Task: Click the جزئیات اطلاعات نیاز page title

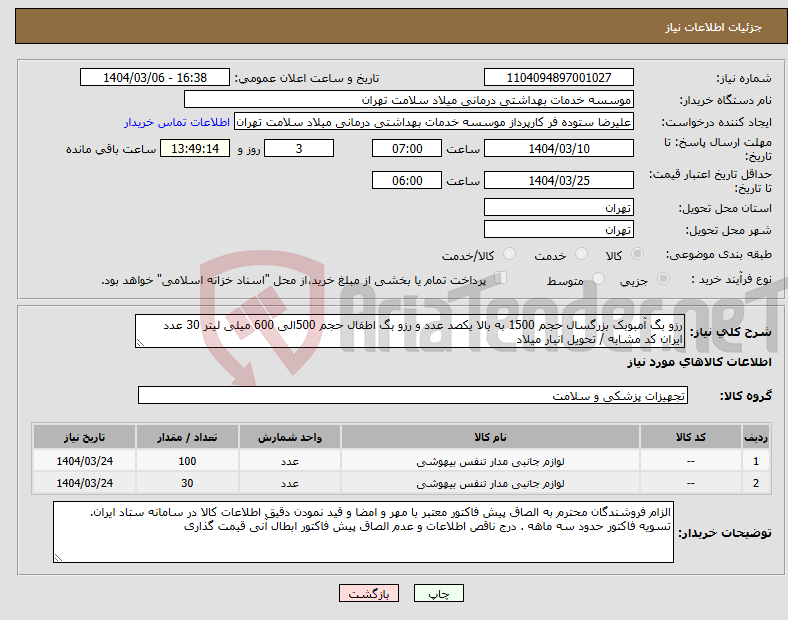Action: [714, 27]
